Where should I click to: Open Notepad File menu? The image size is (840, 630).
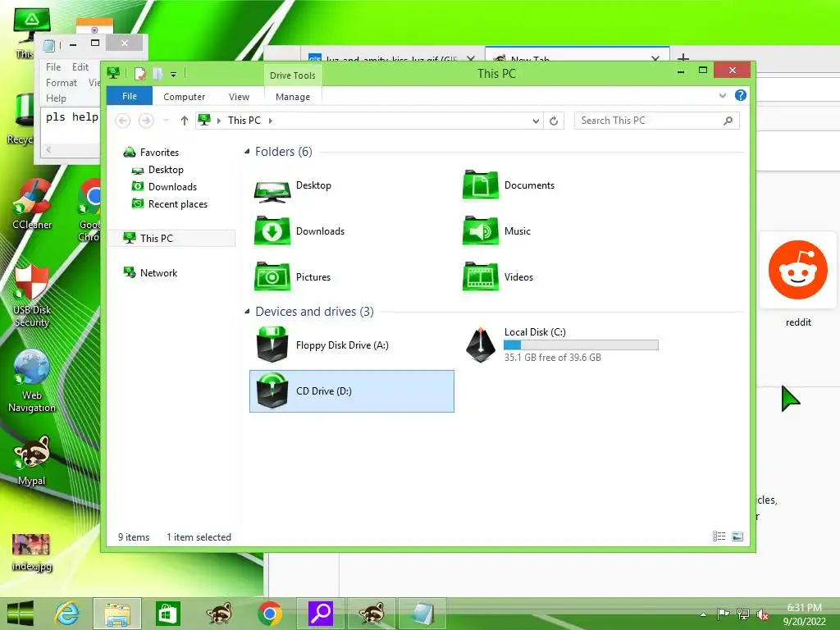(53, 67)
